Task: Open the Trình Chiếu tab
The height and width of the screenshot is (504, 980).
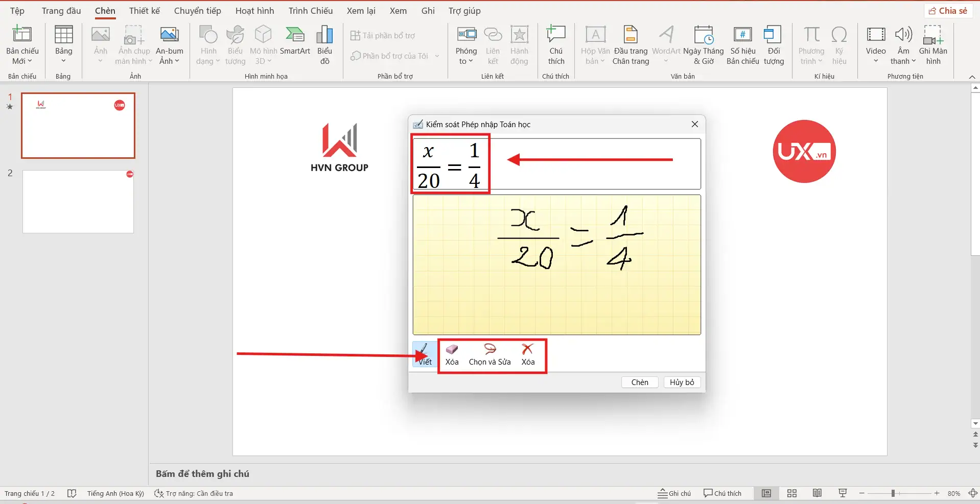Action: click(310, 10)
